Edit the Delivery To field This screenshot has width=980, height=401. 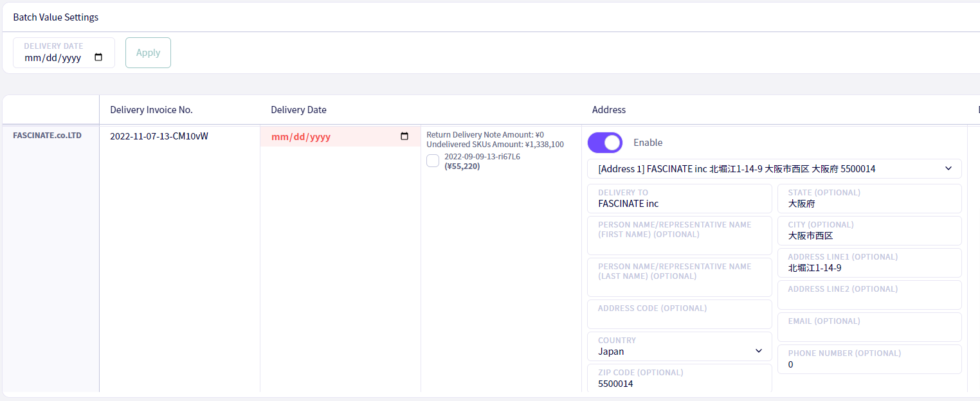point(680,199)
